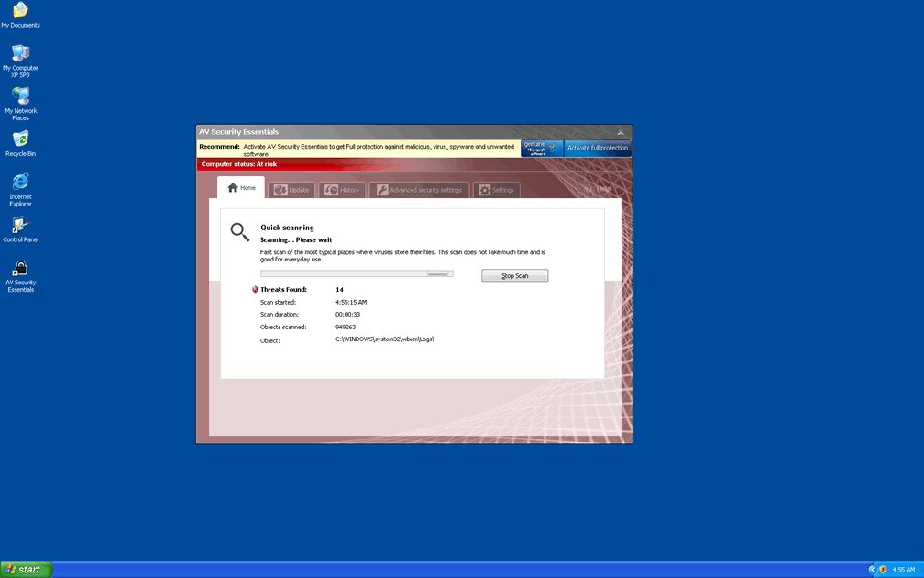Screen dimensions: 924x578
Task: Expand hidden system tray icons arrow
Action: pos(873,570)
